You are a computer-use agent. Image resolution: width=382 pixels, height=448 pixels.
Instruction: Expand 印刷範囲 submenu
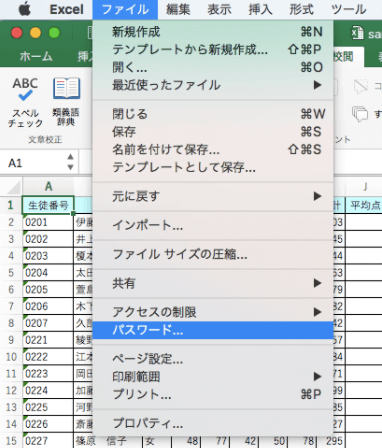coord(213,377)
